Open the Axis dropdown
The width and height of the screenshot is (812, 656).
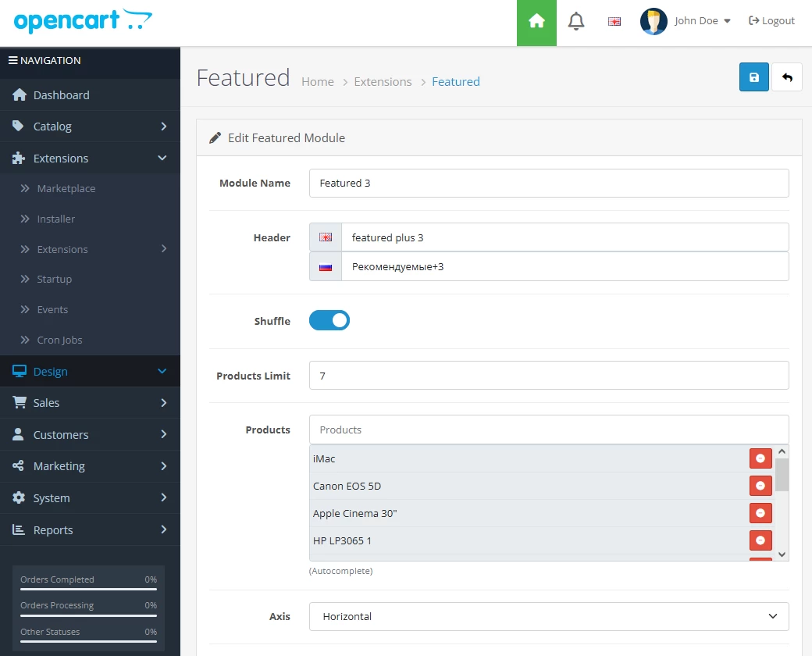point(549,616)
